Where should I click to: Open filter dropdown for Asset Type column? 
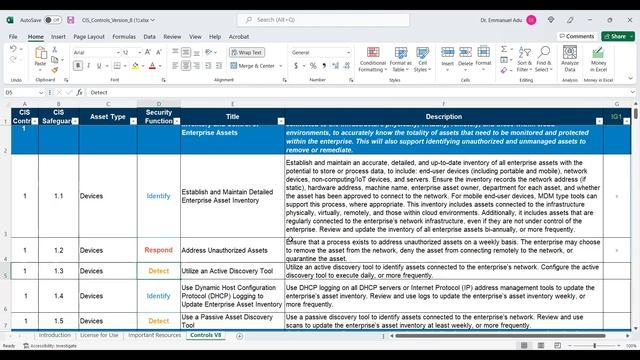(x=133, y=121)
